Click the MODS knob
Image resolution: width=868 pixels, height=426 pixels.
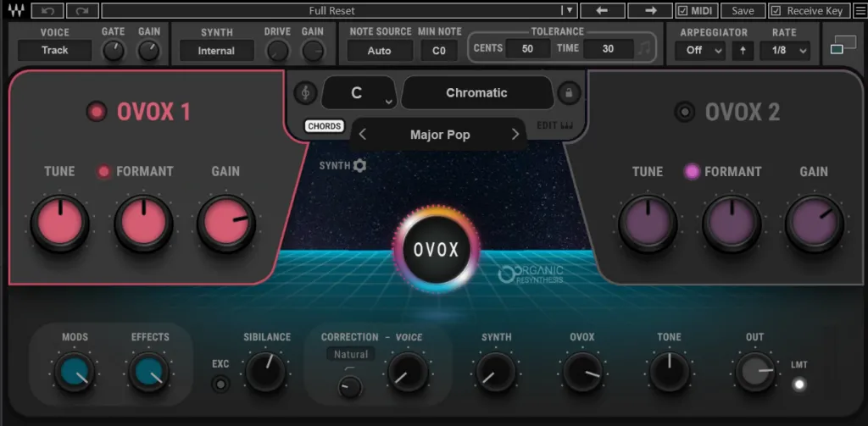pyautogui.click(x=75, y=373)
